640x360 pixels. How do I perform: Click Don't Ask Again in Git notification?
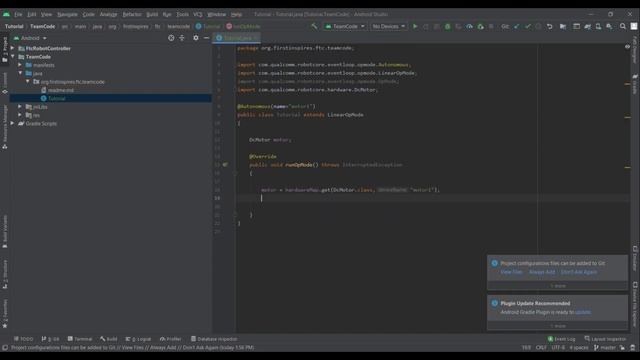(x=579, y=272)
